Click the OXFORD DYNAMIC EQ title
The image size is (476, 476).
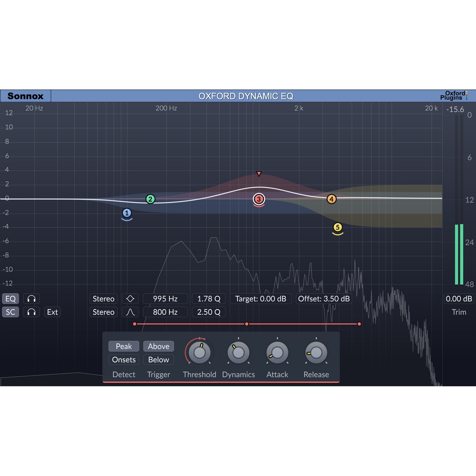coord(246,96)
